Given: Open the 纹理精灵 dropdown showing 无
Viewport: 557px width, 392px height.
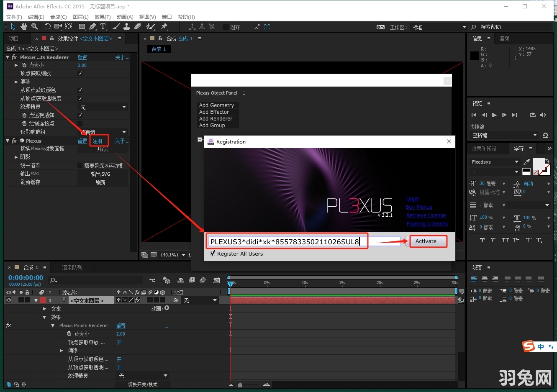Looking at the screenshot, I should coord(103,107).
